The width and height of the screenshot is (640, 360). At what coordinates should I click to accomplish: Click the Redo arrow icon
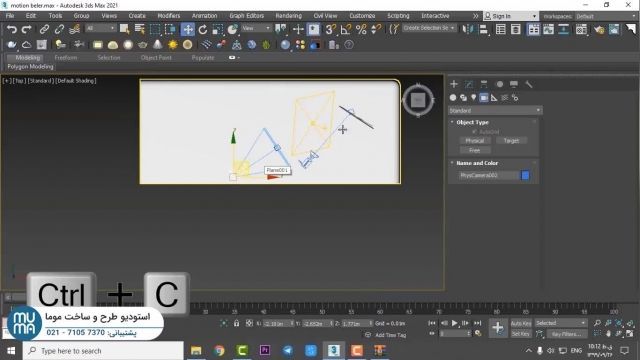click(27, 29)
